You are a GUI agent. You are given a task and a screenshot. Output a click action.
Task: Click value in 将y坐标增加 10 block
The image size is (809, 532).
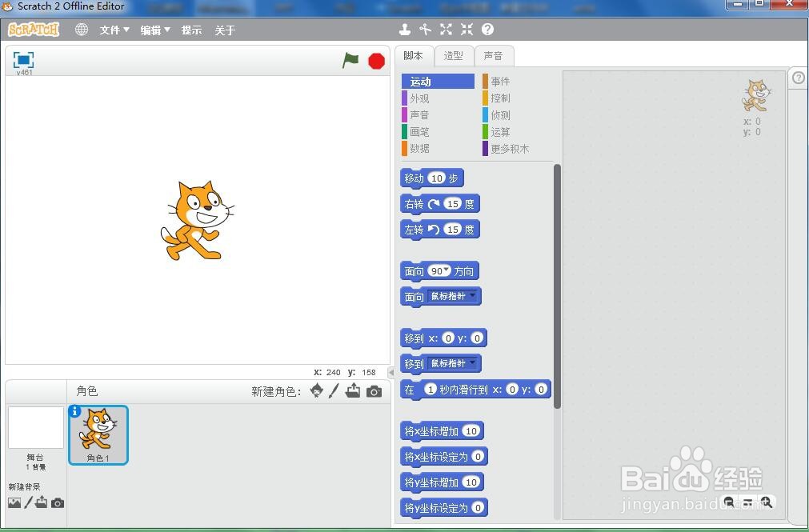[x=471, y=482]
